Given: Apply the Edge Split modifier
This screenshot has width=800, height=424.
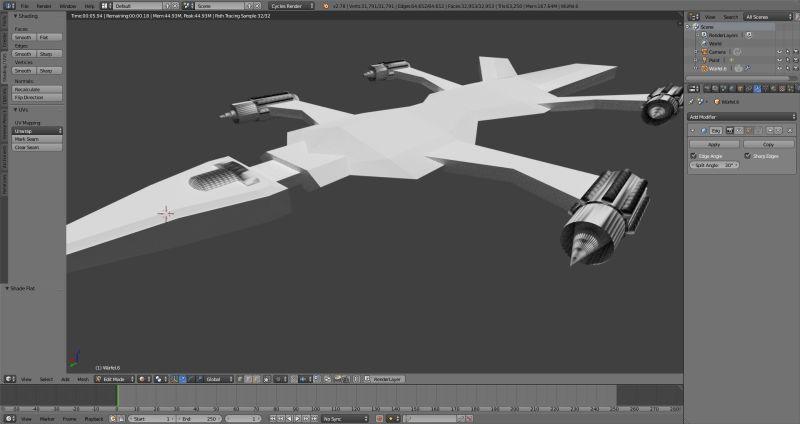Looking at the screenshot, I should tap(714, 145).
